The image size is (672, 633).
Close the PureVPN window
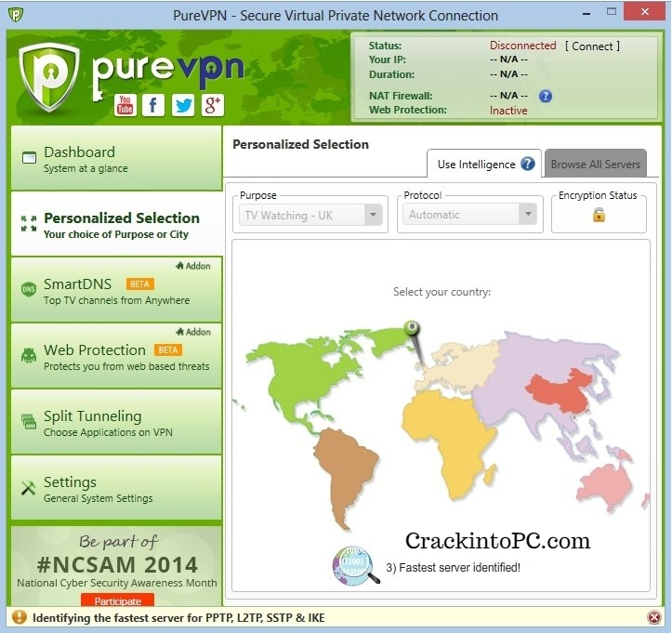point(645,12)
